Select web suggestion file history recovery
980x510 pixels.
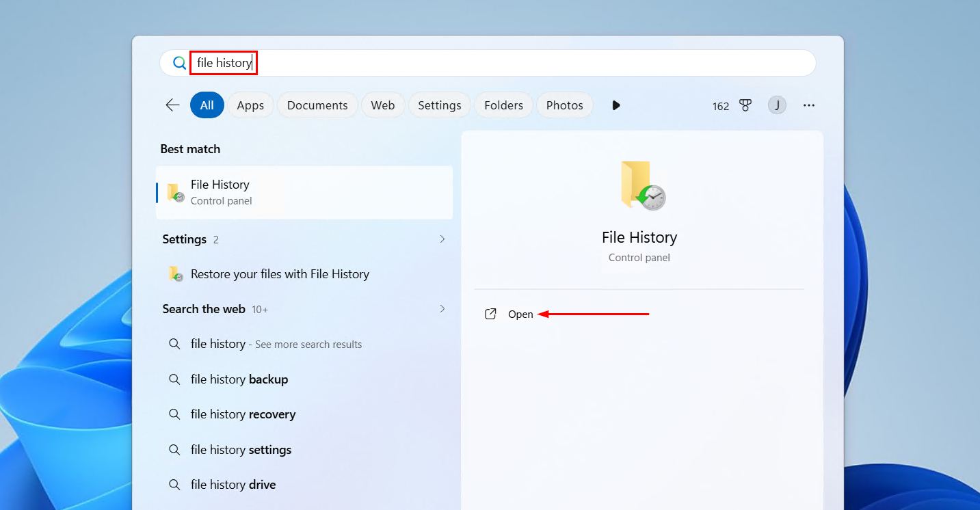coord(304,414)
